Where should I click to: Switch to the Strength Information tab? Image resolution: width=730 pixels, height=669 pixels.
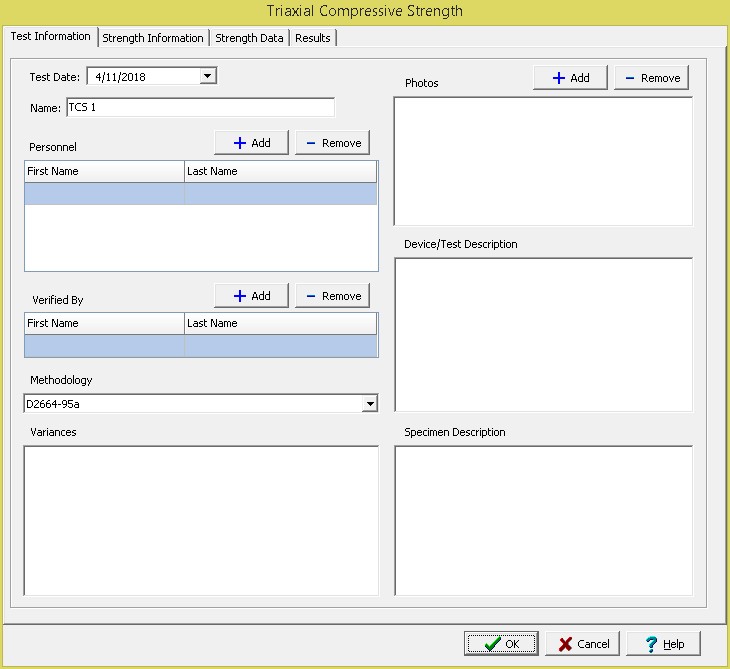tap(153, 38)
